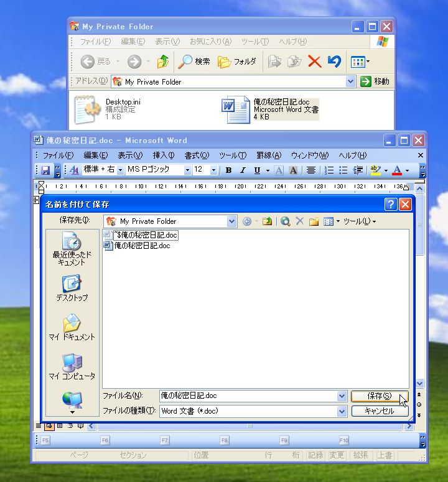Click the 保存(S) button
Viewport: 448px width, 482px height.
pos(380,396)
